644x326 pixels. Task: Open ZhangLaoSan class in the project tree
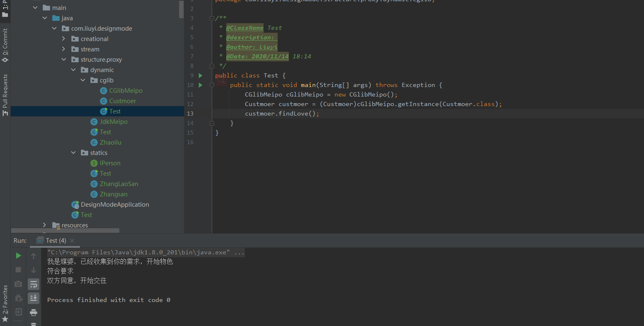[119, 184]
